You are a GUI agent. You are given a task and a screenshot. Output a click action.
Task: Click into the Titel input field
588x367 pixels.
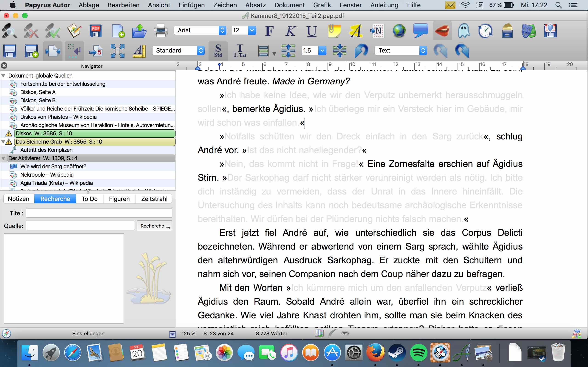pyautogui.click(x=99, y=213)
